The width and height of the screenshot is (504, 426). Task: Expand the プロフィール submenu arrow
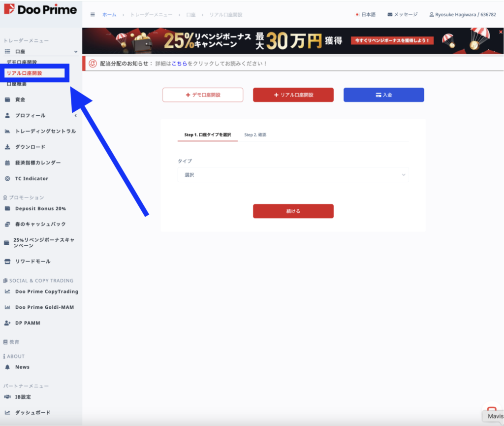click(x=76, y=115)
